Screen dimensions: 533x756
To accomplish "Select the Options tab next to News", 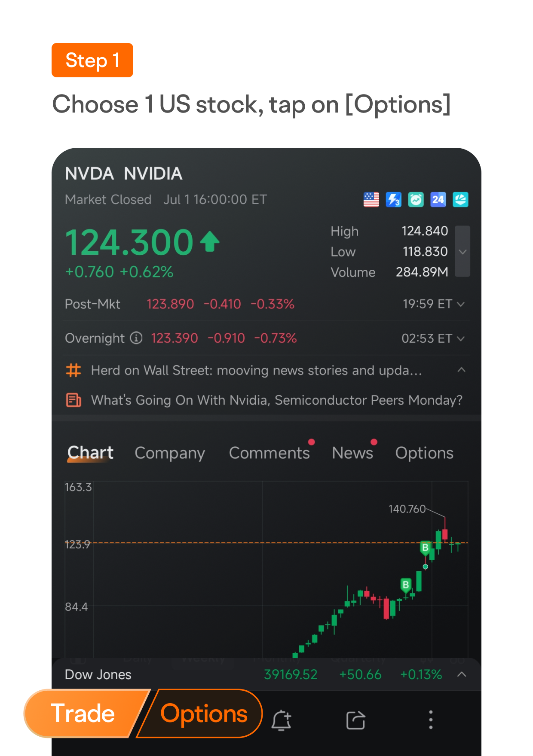I will (424, 453).
